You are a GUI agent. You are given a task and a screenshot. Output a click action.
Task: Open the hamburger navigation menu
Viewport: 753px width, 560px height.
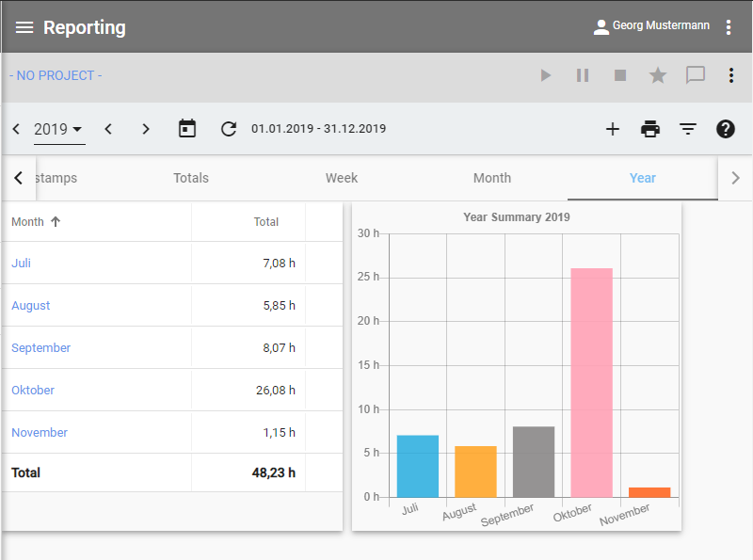coord(24,27)
